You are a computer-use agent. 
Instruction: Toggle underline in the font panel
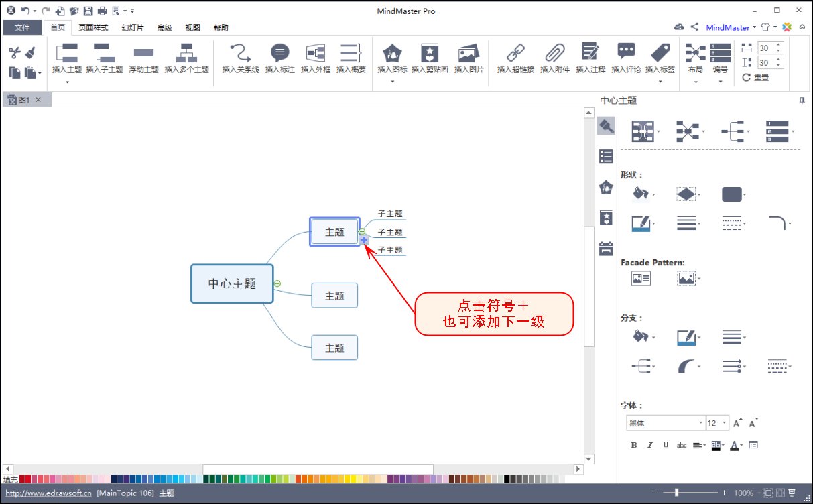(665, 444)
